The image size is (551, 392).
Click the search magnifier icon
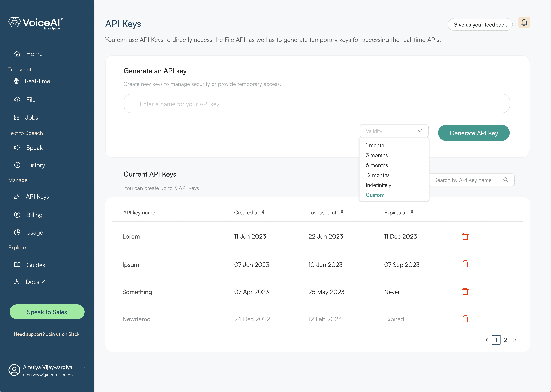506,180
